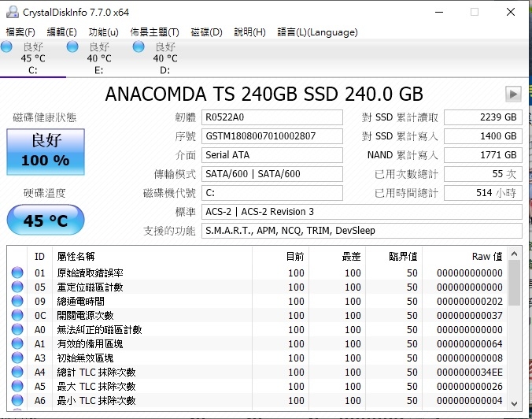Screen dimensions: 532x419
Task: Click the standard field ACS-2 Revision 3
Action: pos(362,212)
